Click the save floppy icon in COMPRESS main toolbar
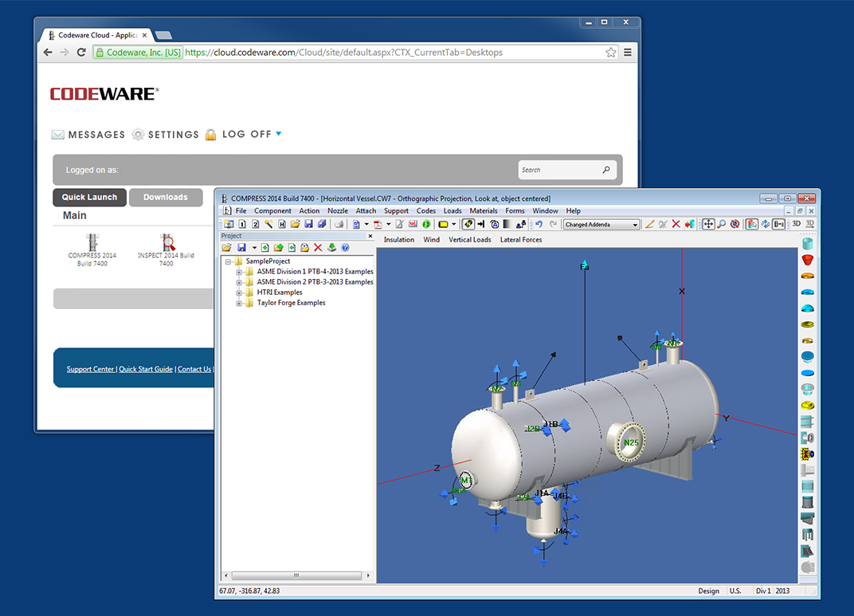The width and height of the screenshot is (854, 616). (x=309, y=224)
